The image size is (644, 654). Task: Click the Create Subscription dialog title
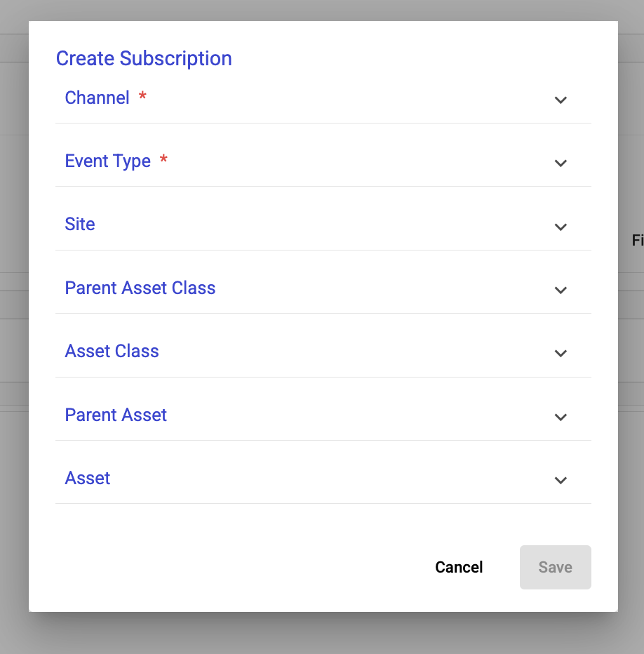pos(144,58)
